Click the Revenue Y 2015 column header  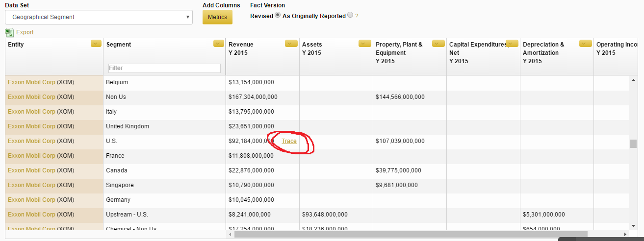pos(262,57)
